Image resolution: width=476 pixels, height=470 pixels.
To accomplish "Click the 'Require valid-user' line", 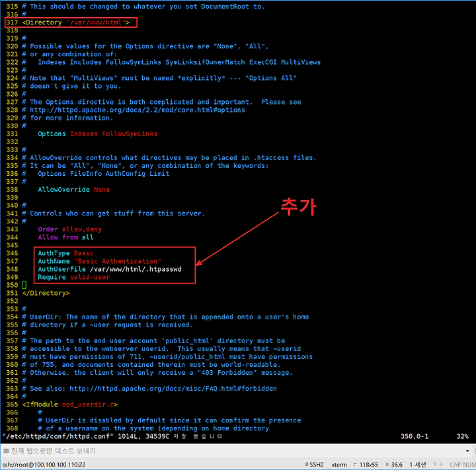I will click(x=74, y=277).
